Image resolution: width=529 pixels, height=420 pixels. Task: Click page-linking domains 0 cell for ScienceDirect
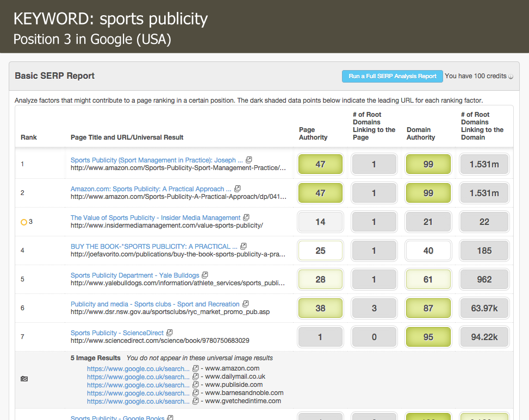374,337
